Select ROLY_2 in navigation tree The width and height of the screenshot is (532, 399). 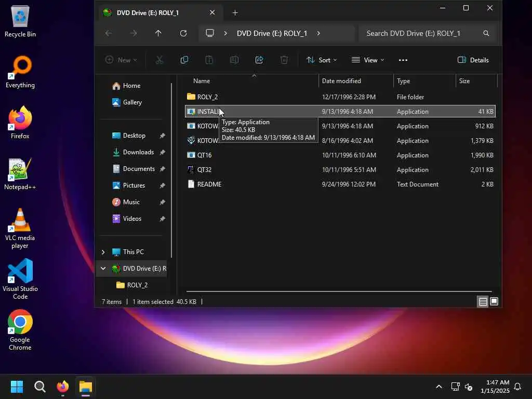[132, 285]
